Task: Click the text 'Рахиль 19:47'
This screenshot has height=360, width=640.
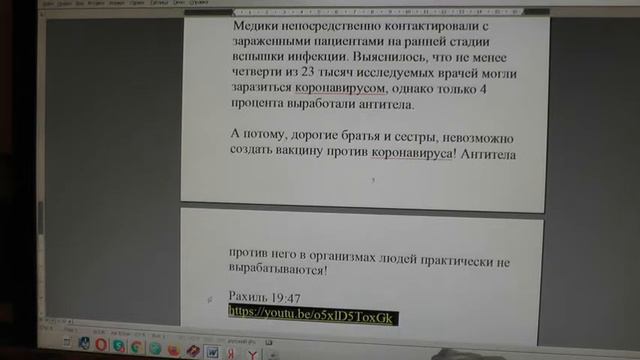Action: pos(264,297)
